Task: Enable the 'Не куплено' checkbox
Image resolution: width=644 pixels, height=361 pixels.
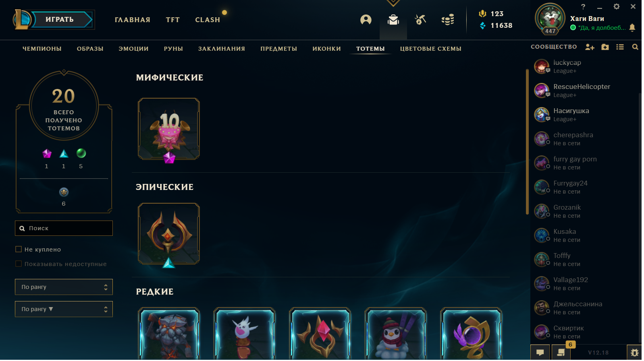Action: [x=19, y=249]
